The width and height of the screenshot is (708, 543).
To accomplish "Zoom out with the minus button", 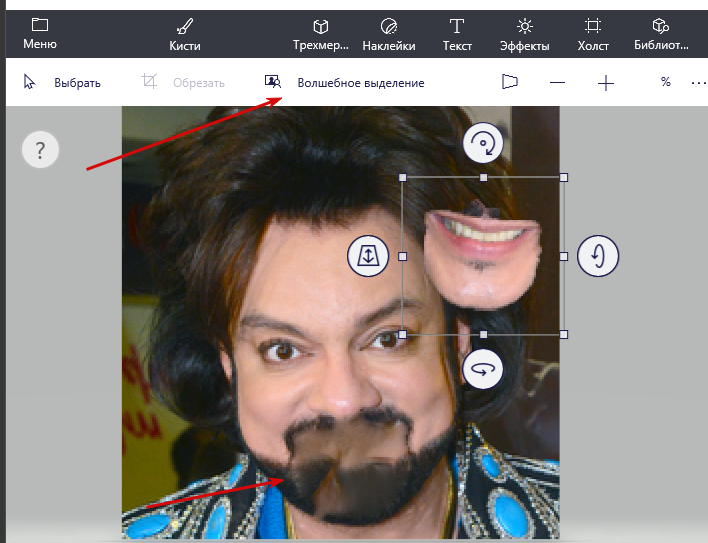I will [558, 83].
